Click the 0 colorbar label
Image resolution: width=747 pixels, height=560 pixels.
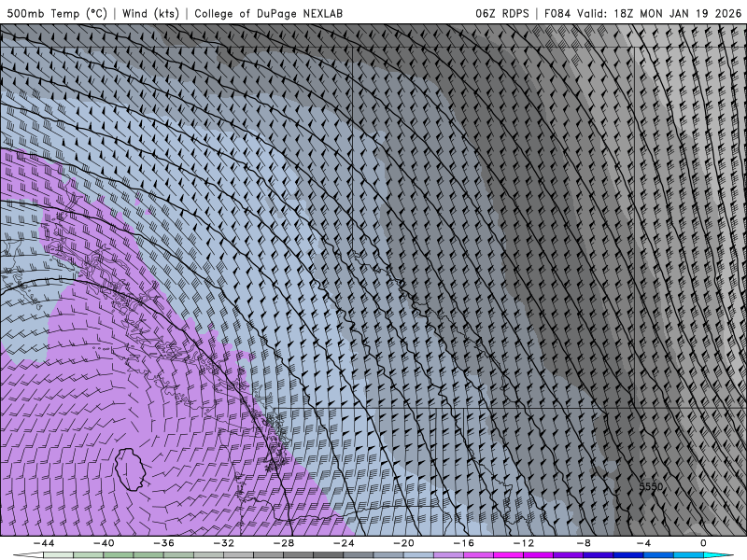[x=703, y=543]
